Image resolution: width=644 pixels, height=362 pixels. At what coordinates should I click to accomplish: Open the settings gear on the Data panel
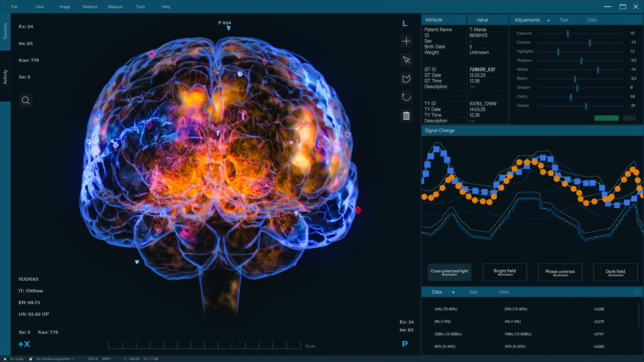pyautogui.click(x=637, y=292)
